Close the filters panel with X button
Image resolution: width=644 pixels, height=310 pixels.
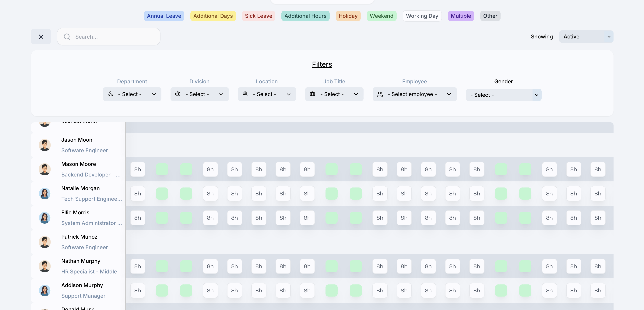point(41,37)
